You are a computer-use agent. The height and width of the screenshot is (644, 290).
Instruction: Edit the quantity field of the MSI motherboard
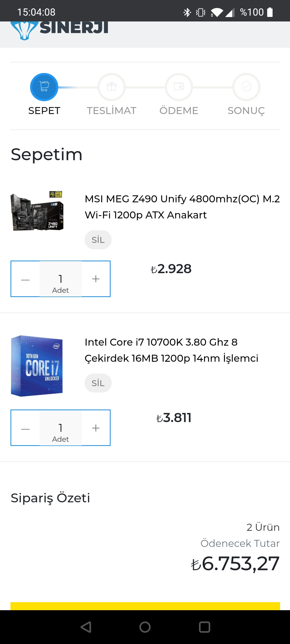[x=61, y=279]
